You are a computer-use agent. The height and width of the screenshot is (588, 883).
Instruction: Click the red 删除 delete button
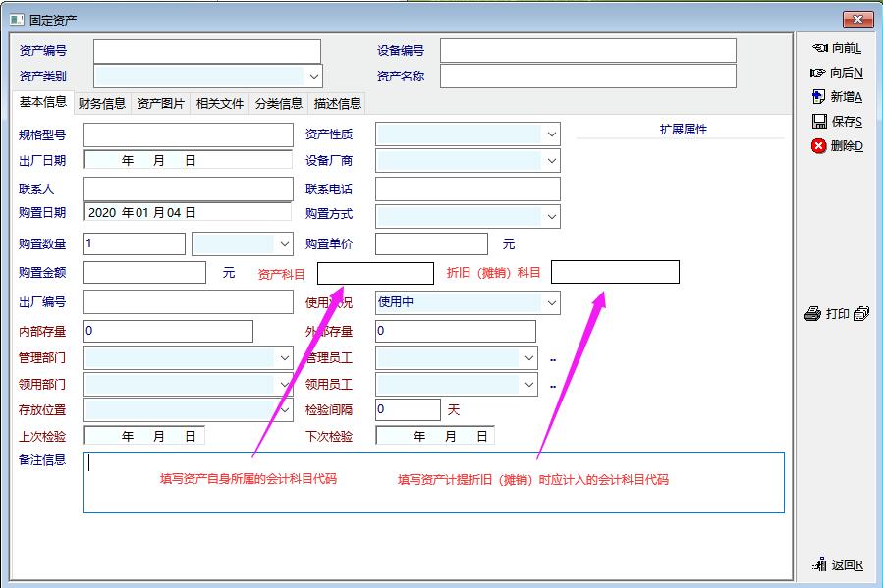pyautogui.click(x=837, y=146)
